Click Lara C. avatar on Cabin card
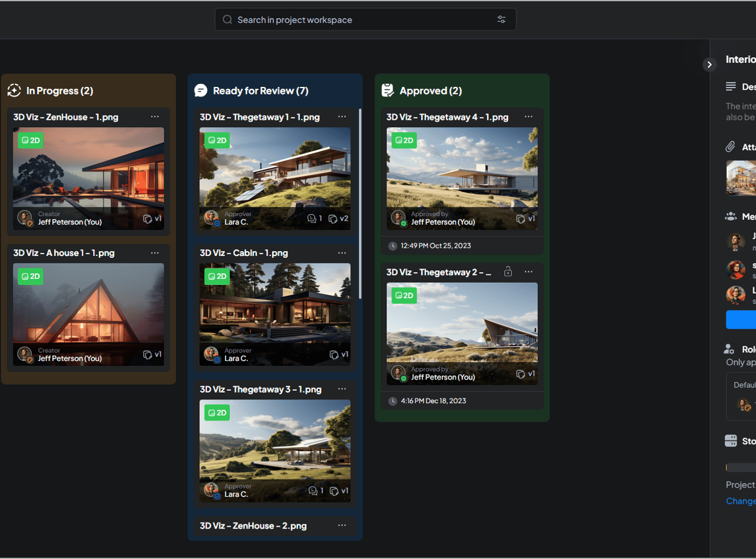Viewport: 756px width, 559px height. pyautogui.click(x=211, y=354)
